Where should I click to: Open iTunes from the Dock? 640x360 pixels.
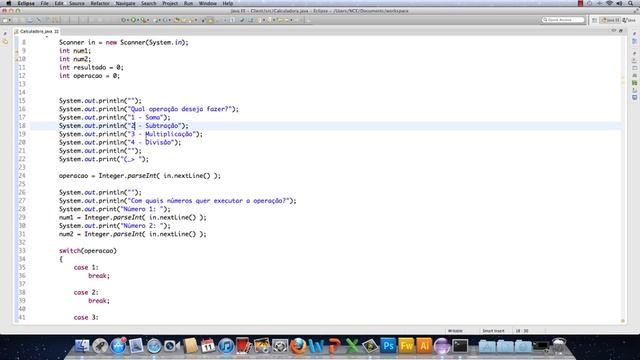point(226,346)
